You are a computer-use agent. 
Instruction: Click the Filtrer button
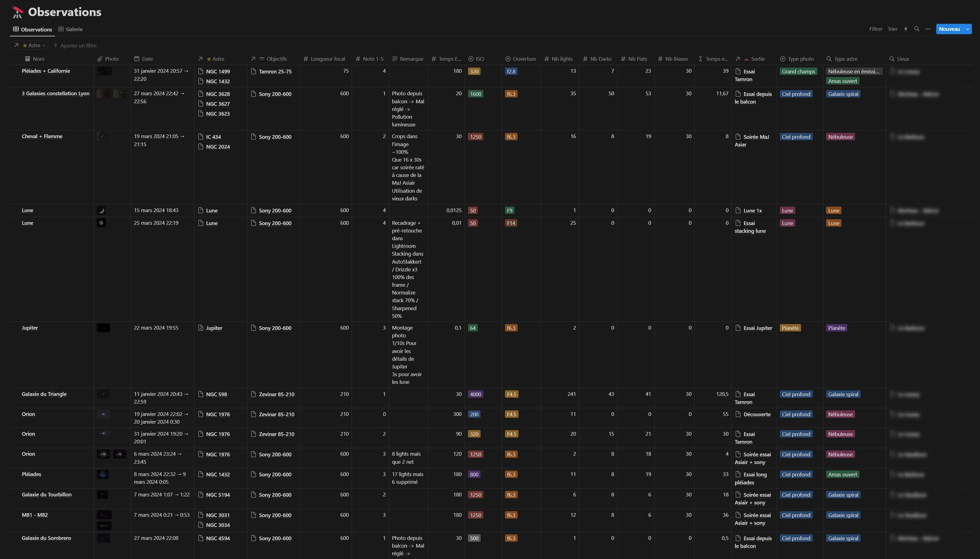pyautogui.click(x=875, y=29)
